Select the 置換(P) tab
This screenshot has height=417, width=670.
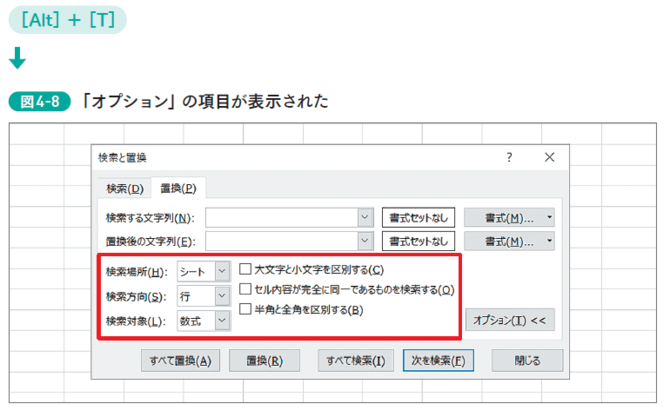point(178,188)
